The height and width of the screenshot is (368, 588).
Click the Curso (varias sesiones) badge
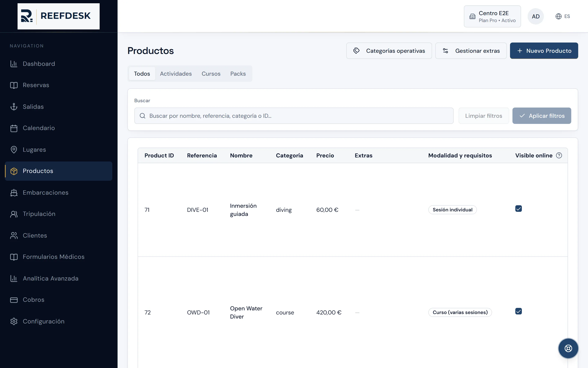tap(460, 312)
